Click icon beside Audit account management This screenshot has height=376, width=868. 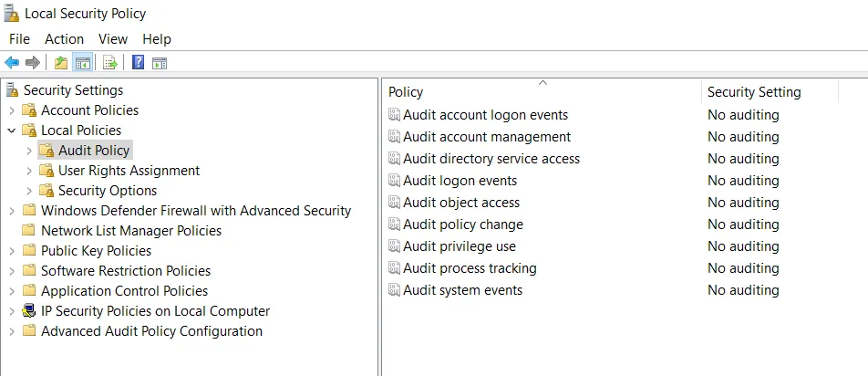coord(394,137)
